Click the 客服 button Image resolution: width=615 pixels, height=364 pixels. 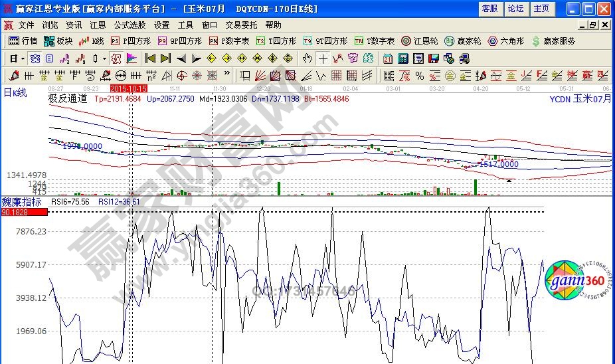pos(489,9)
